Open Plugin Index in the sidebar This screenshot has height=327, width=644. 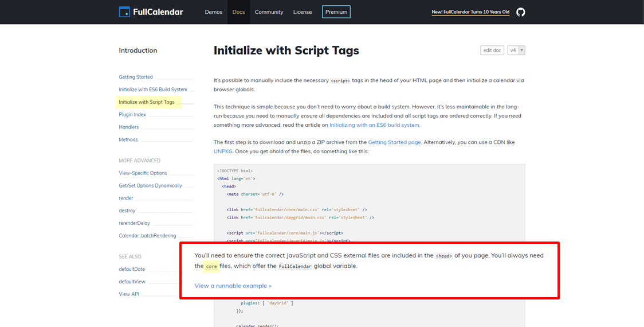point(132,114)
